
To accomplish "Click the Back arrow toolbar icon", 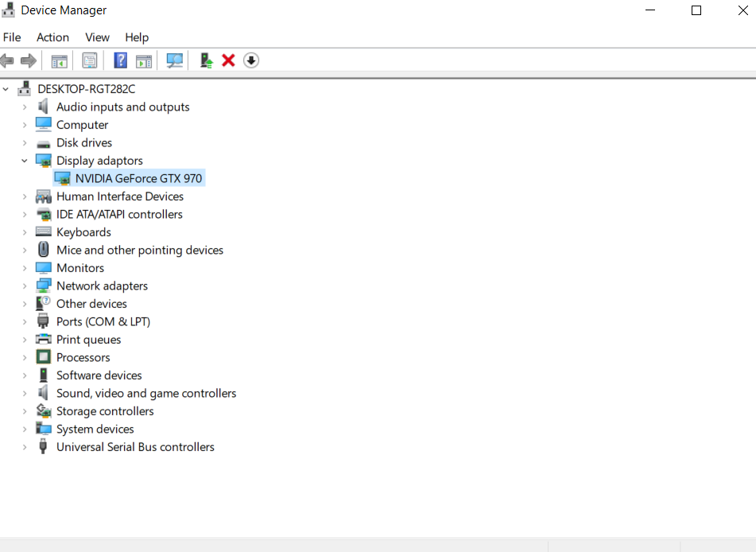I will [6, 60].
